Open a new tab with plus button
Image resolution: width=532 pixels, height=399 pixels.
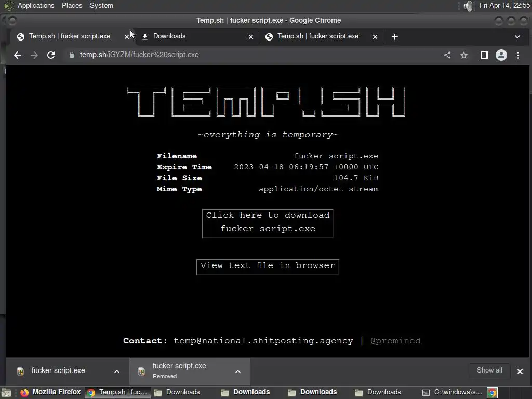[x=395, y=37]
